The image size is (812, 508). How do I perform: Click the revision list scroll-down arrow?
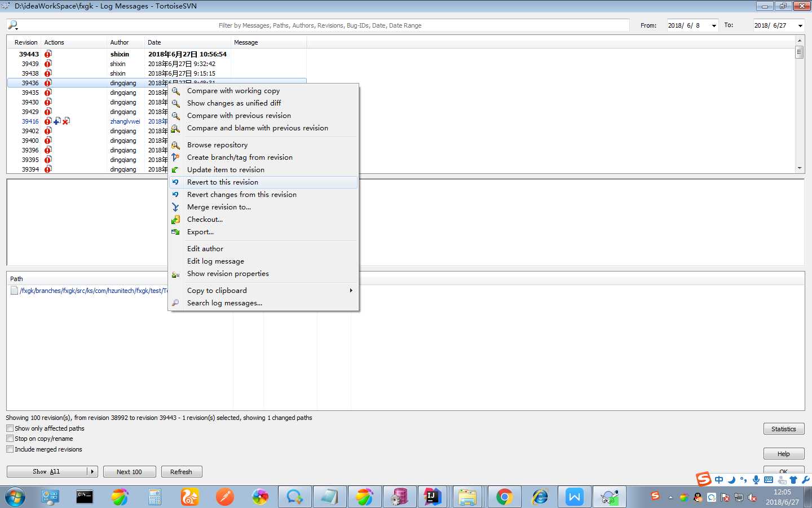point(799,168)
